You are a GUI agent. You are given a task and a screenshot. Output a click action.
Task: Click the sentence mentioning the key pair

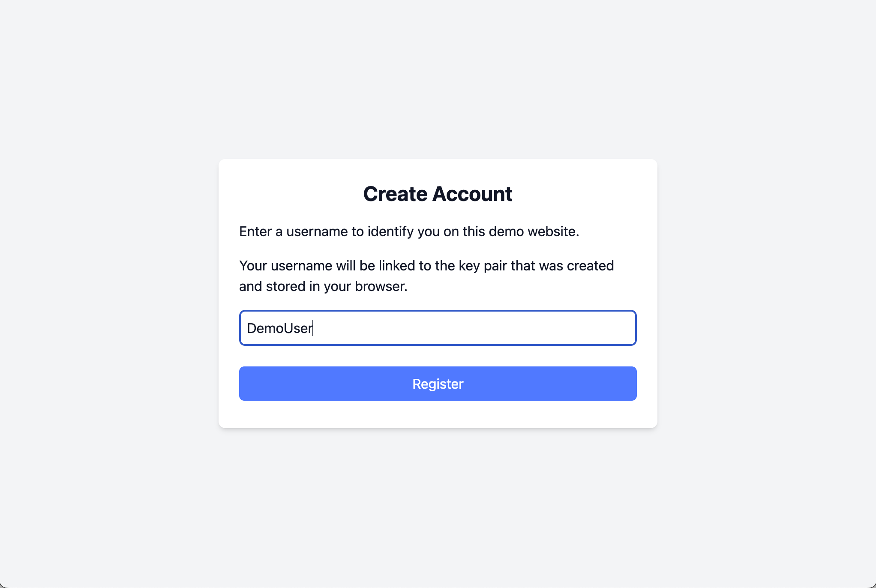tap(426, 265)
